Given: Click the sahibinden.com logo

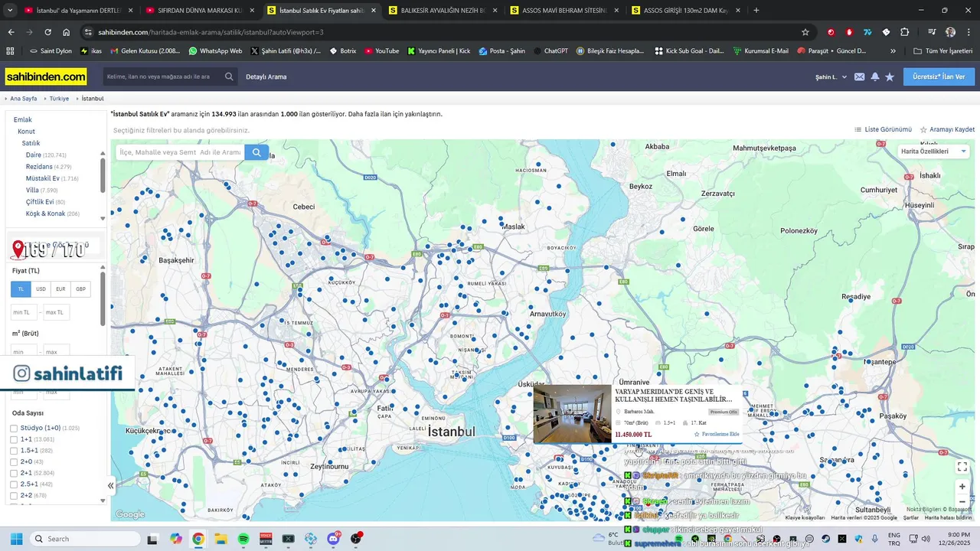Looking at the screenshot, I should [46, 77].
